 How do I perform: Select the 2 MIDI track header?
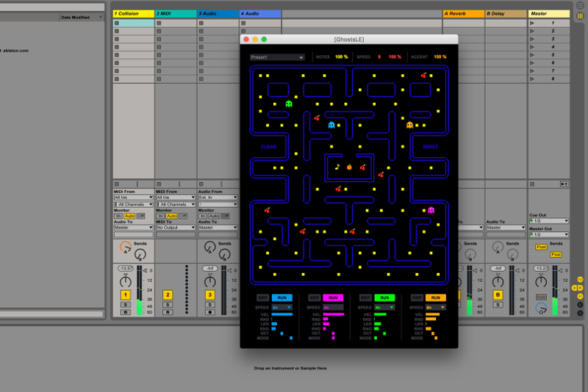pos(176,13)
